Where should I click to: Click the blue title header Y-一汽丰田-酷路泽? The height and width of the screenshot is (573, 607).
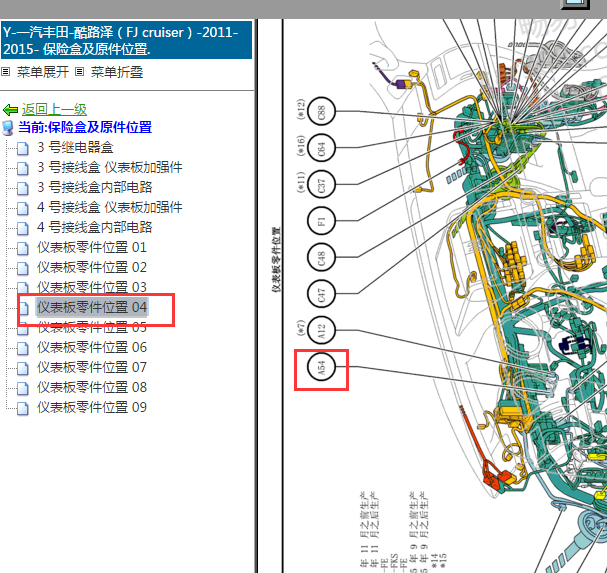pyautogui.click(x=127, y=40)
